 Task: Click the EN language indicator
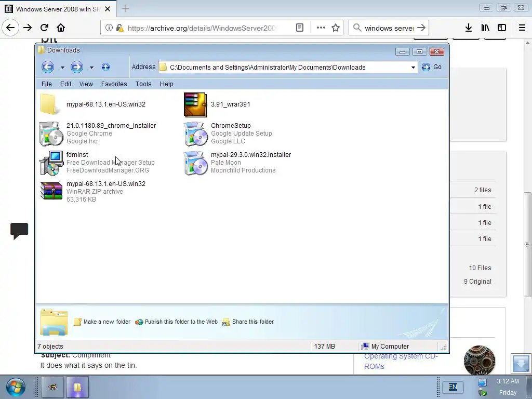point(453,387)
